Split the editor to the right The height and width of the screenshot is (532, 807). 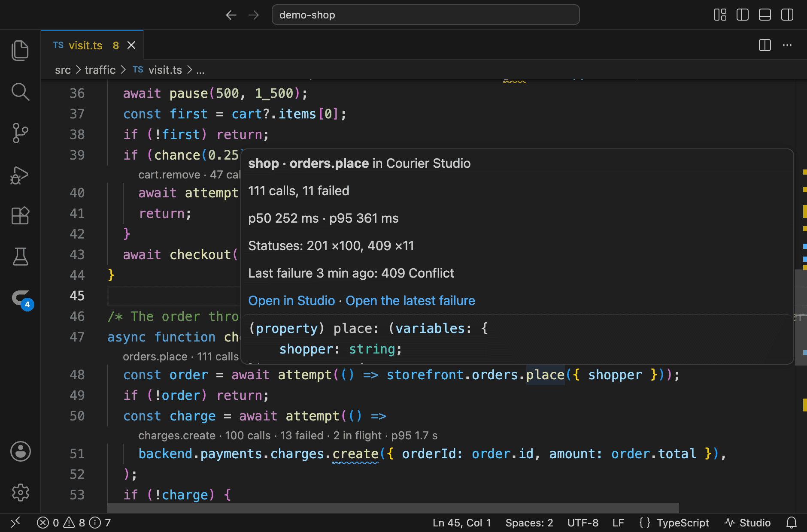point(765,45)
